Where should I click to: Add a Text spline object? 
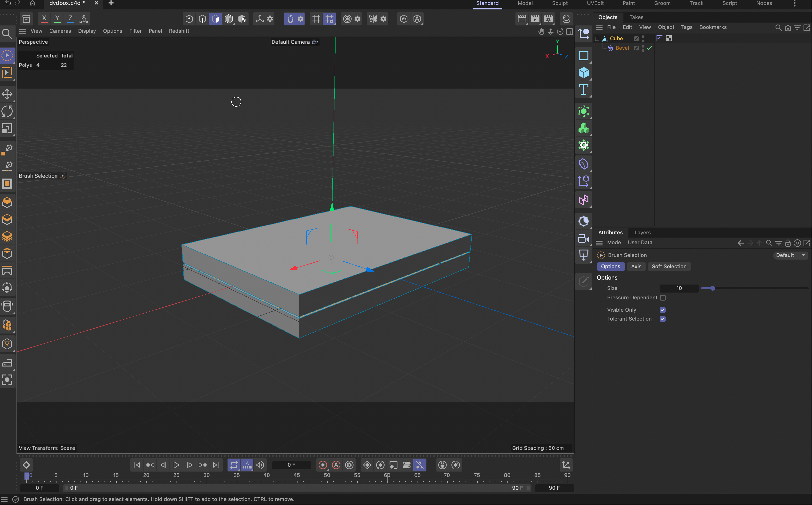[583, 90]
